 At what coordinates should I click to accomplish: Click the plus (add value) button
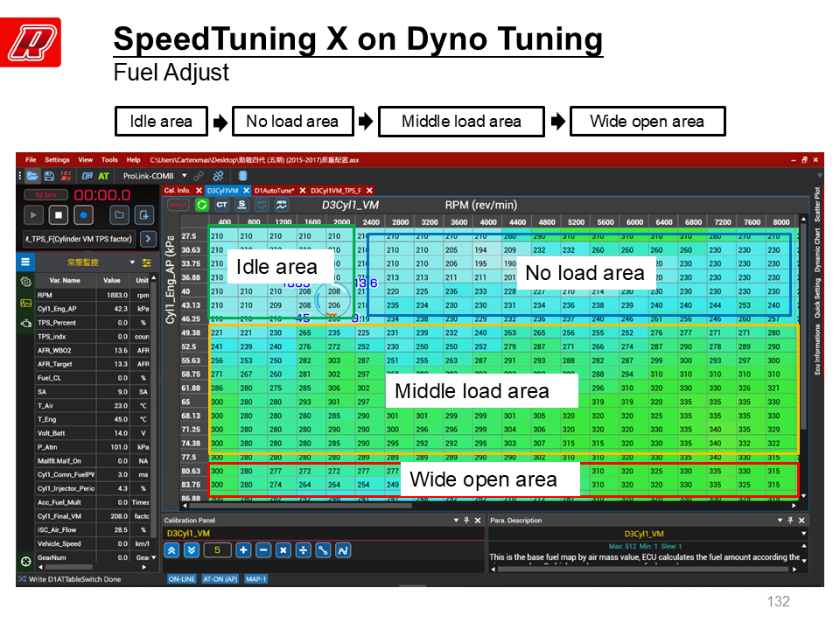point(243,550)
